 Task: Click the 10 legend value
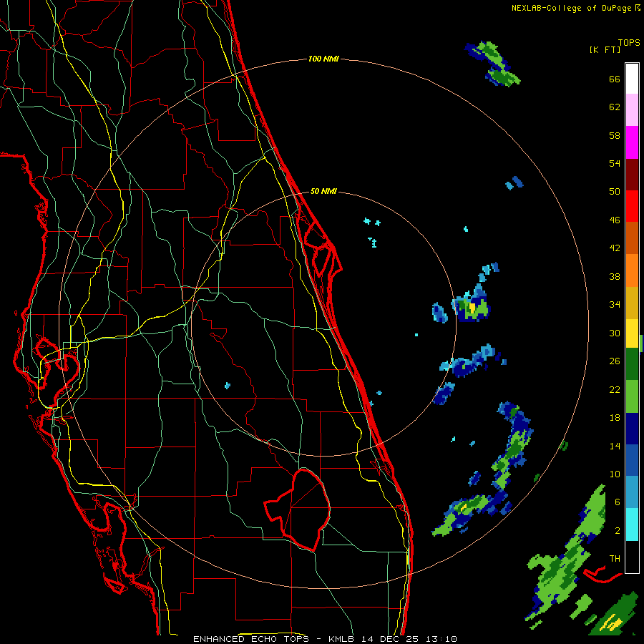615,474
